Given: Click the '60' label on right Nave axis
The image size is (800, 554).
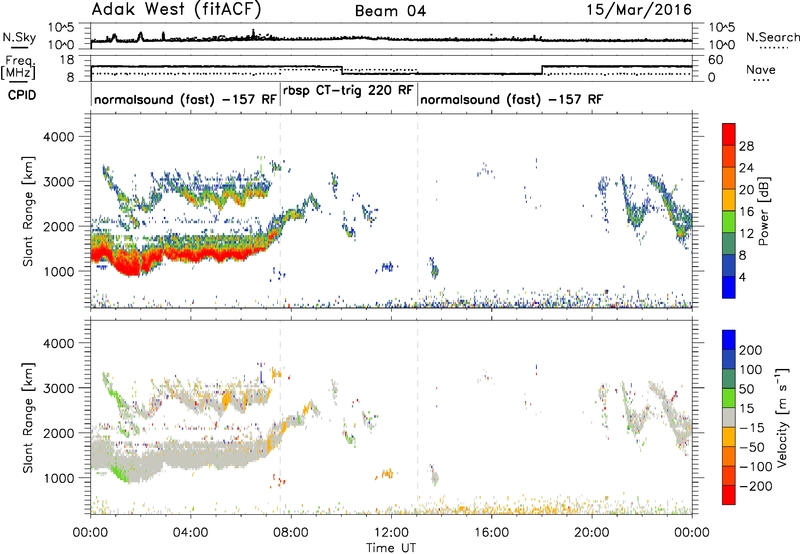Looking at the screenshot, I should [716, 60].
